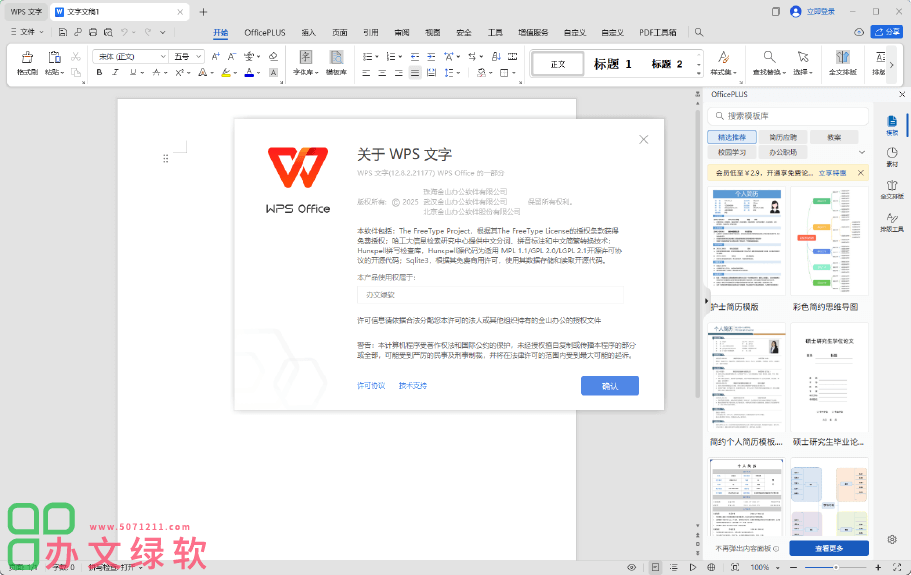
Task: Click the Full-text Layout (全文排版) icon
Action: [x=842, y=57]
